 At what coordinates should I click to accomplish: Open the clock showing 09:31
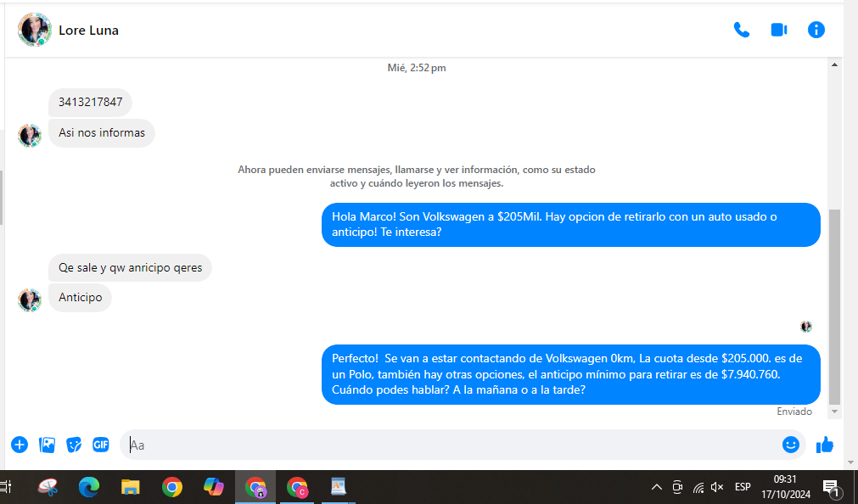tap(785, 487)
